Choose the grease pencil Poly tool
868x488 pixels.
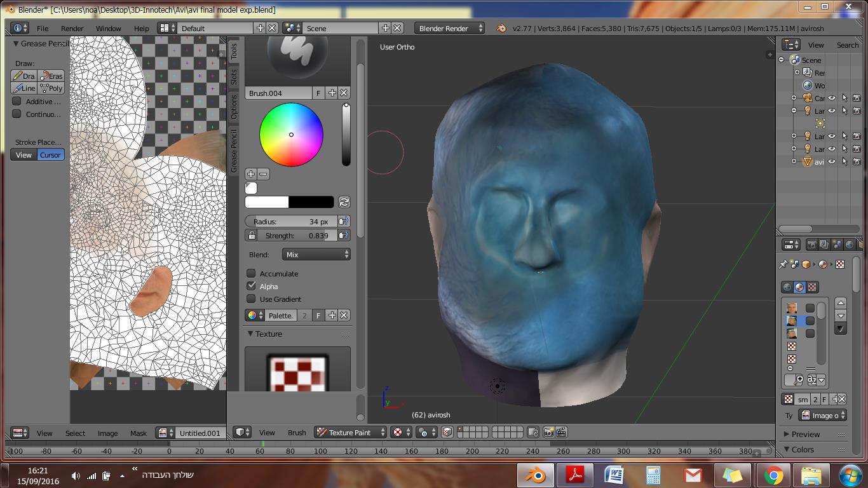[51, 88]
